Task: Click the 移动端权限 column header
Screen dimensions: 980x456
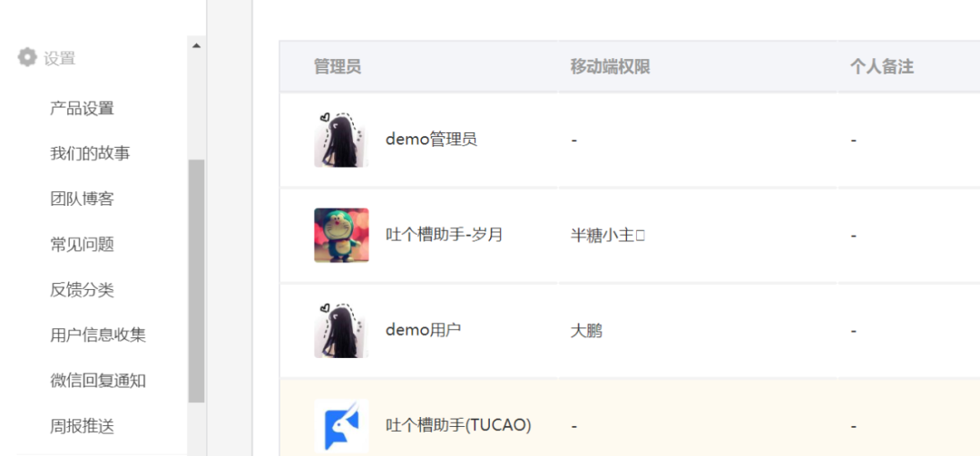Action: coord(610,67)
